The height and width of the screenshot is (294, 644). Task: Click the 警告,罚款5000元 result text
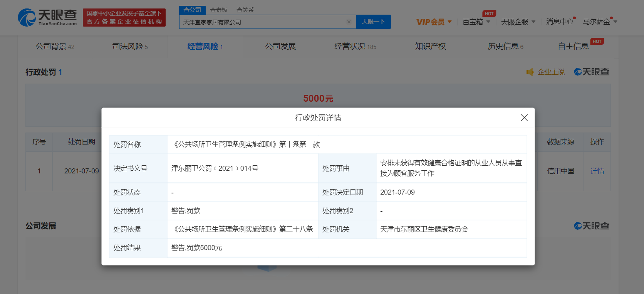tap(197, 248)
